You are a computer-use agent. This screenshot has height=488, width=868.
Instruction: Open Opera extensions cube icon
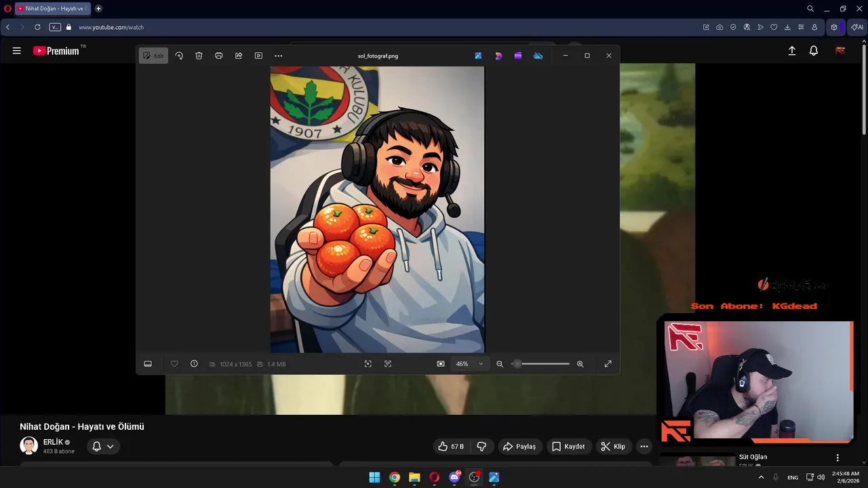coord(834,27)
